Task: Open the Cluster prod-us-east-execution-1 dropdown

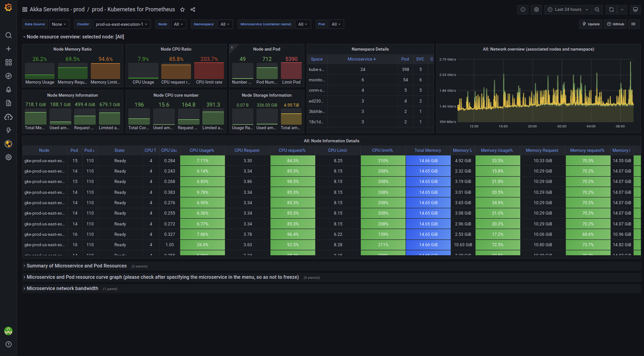Action: [121, 24]
